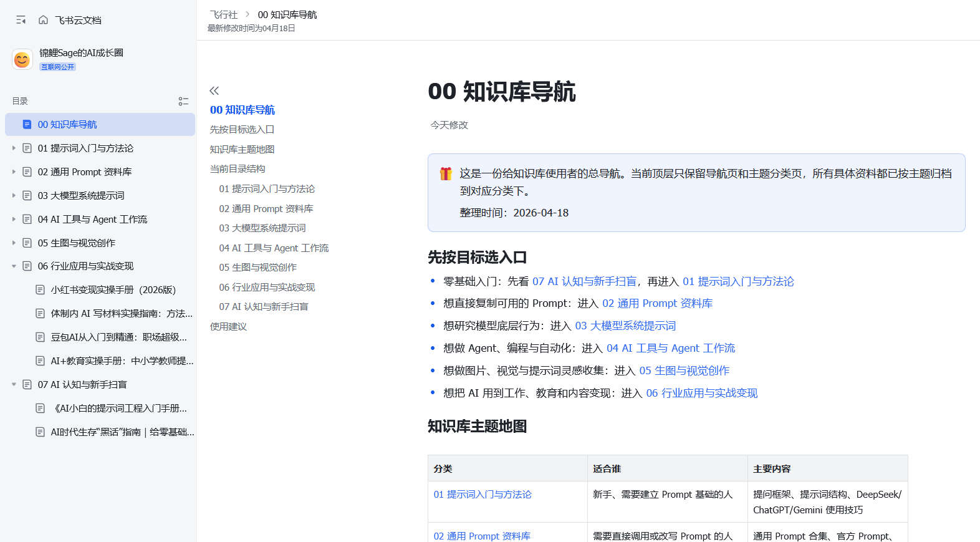
Task: Jump to outline item 02 通用 Prompt 资料库
Action: pos(266,209)
